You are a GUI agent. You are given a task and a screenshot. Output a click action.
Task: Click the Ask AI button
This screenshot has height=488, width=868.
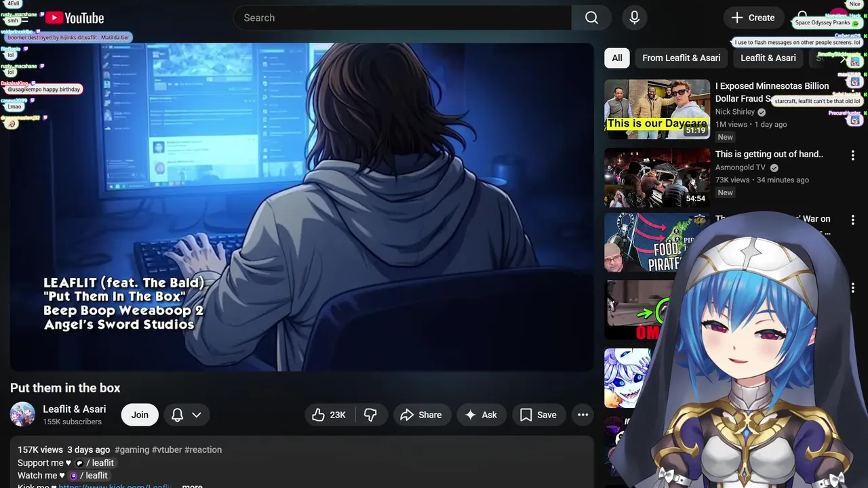(481, 415)
